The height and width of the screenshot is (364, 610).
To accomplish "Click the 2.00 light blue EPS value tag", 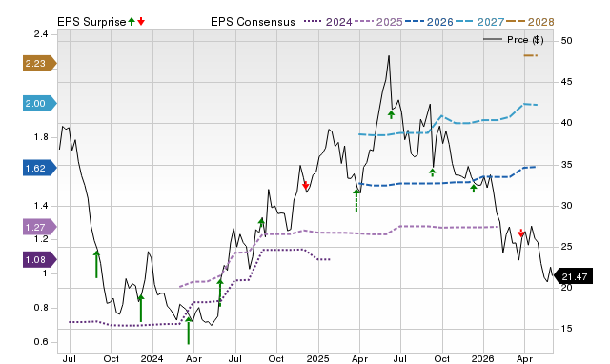I will (x=40, y=104).
